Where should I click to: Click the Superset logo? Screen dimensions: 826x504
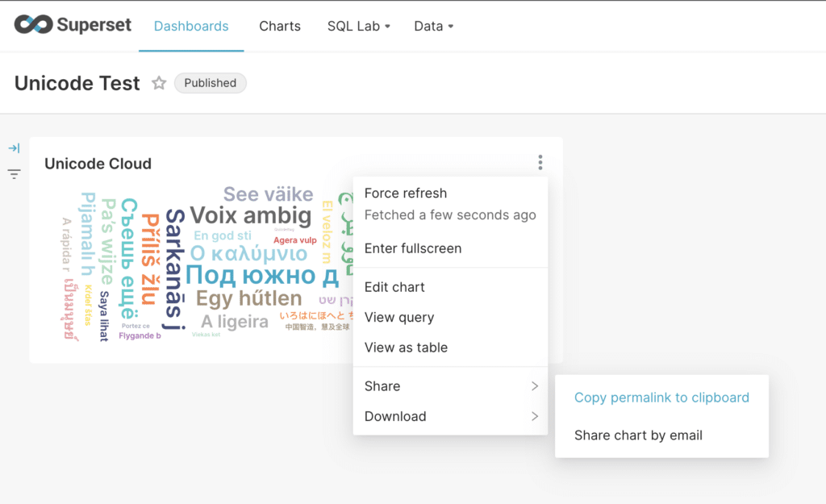71,25
